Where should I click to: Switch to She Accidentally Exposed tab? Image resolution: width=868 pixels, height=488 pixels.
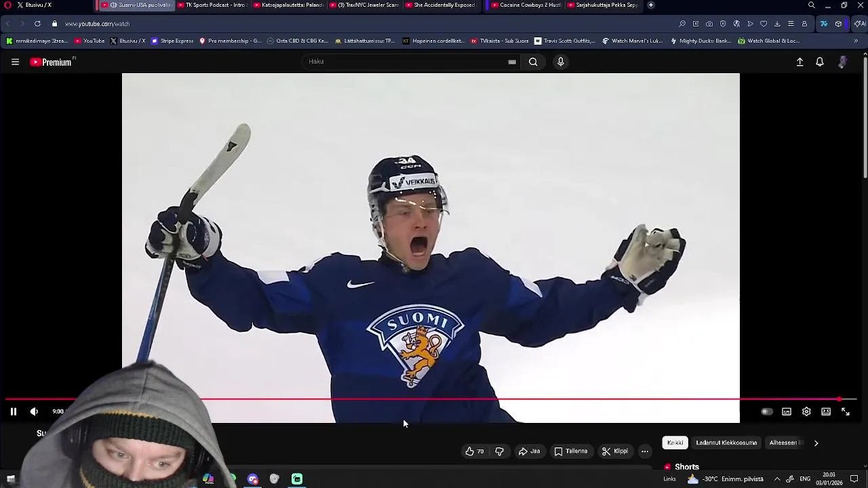(x=441, y=5)
